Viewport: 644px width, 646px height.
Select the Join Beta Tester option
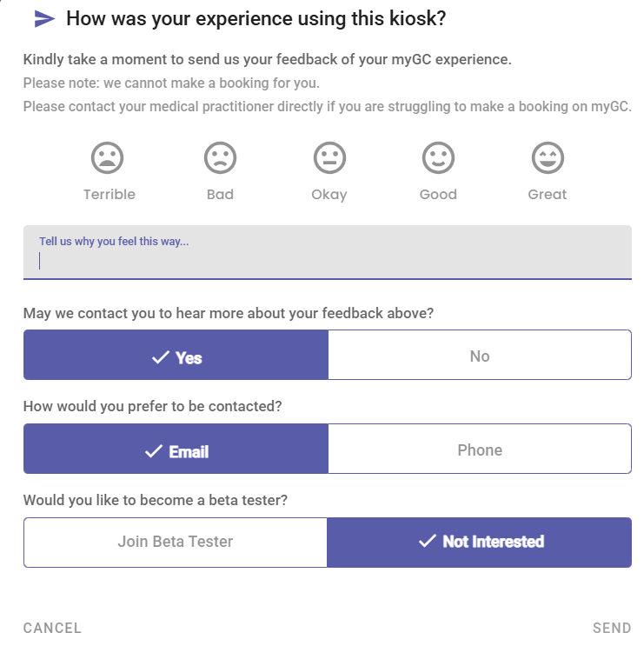point(176,542)
